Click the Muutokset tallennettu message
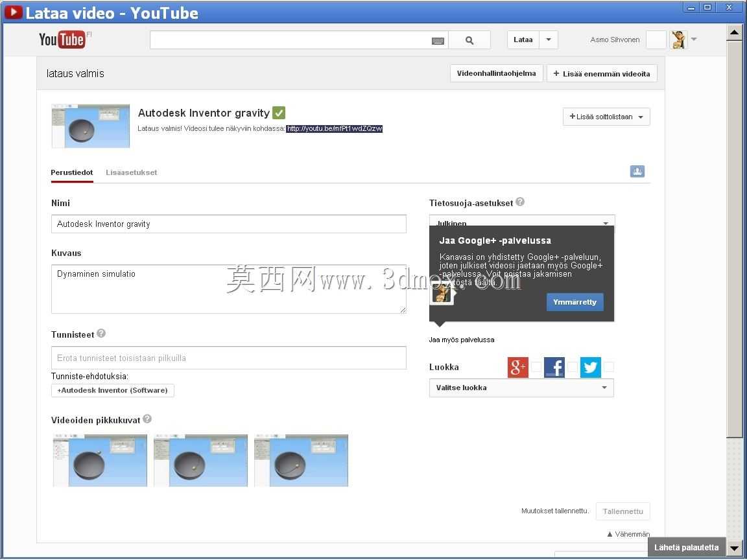 click(555, 511)
